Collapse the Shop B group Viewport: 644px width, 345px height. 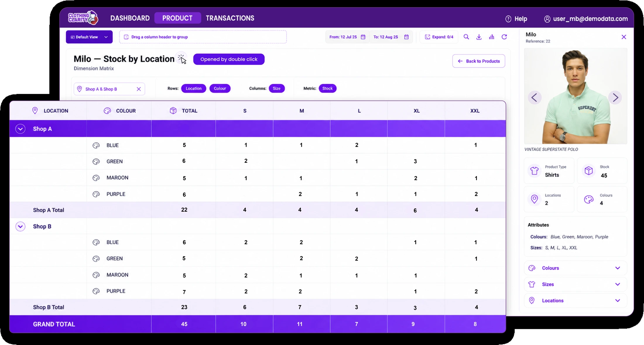(20, 226)
